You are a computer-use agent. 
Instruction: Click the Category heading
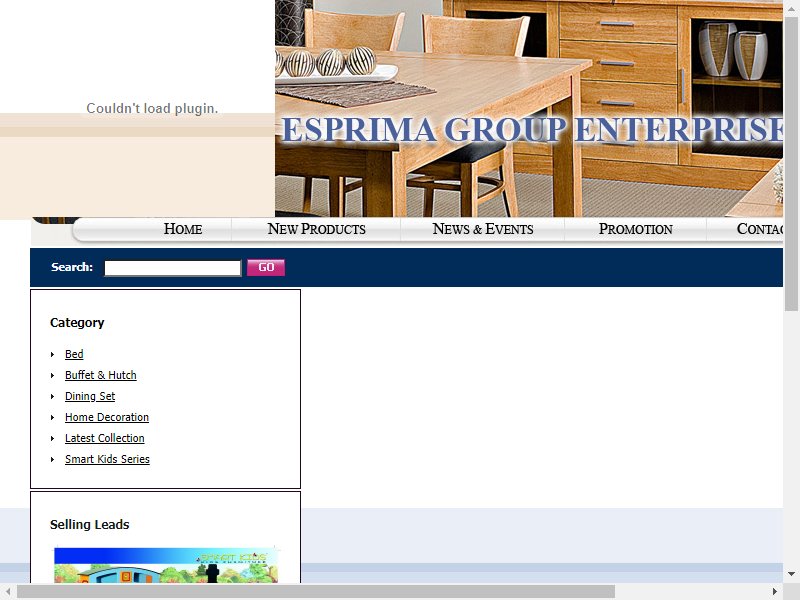tap(77, 322)
